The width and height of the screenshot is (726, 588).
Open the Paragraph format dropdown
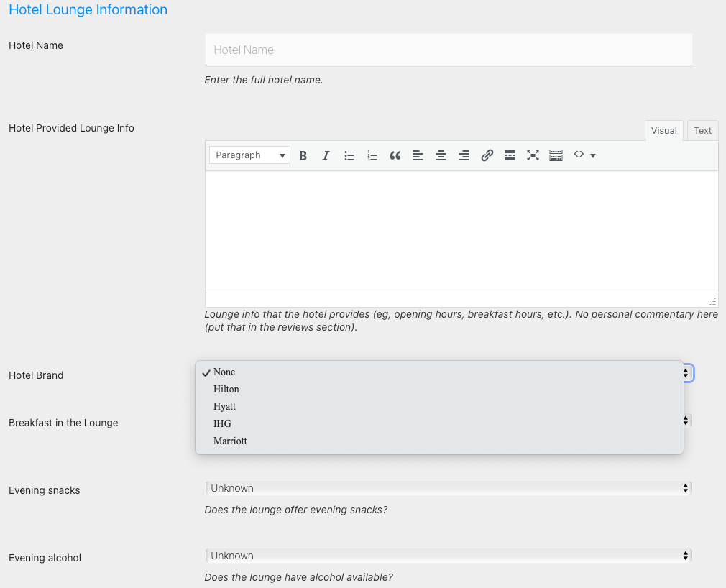[x=249, y=155]
